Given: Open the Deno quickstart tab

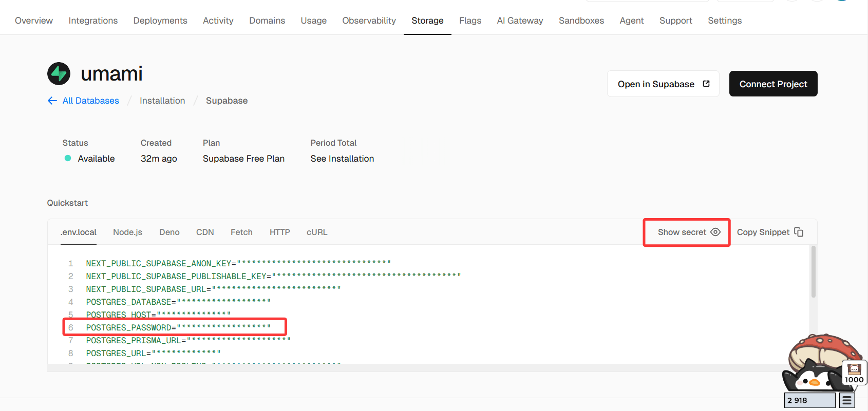Looking at the screenshot, I should [x=169, y=232].
